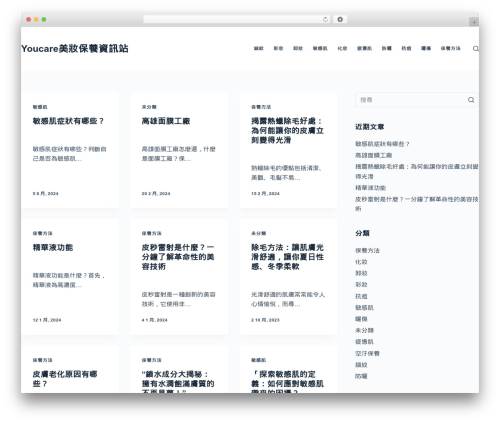Click the browser reload icon in address bar

[x=325, y=20]
